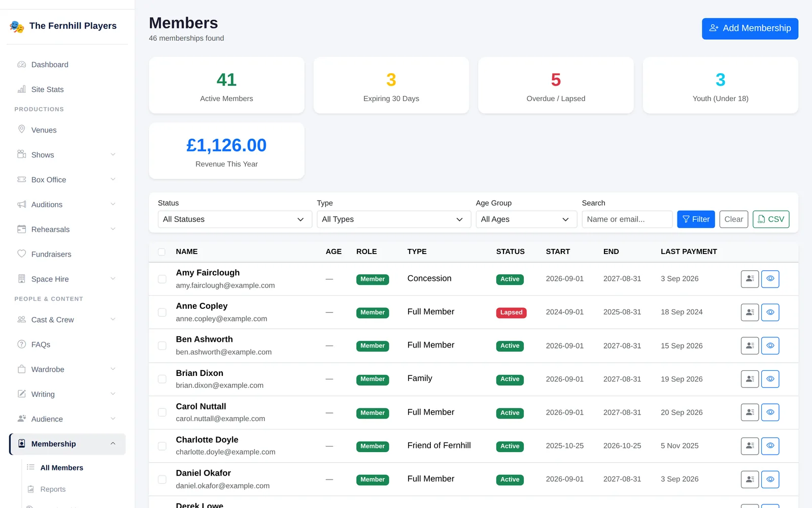Open Amy Fairclough's member card icon
Screen dimensions: 812x508
click(750, 279)
